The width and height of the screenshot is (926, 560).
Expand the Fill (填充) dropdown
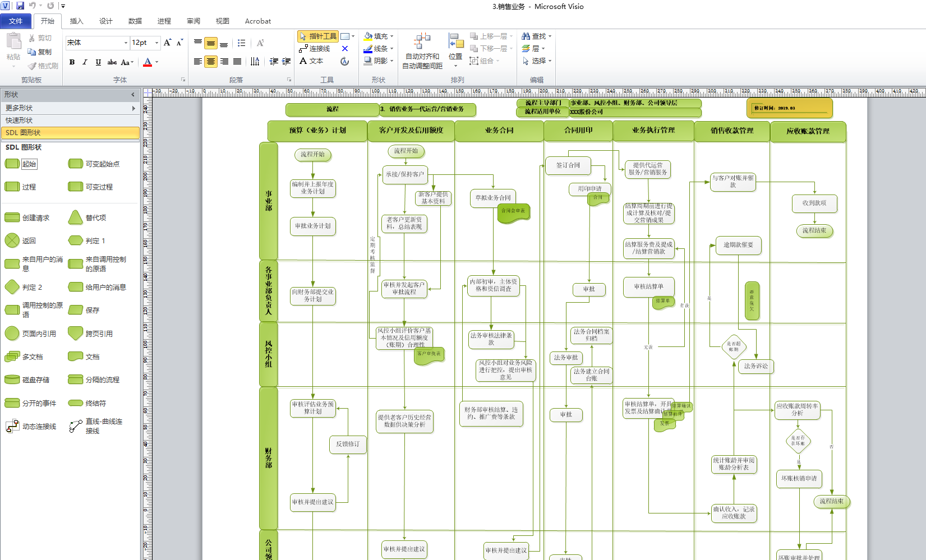coord(391,36)
